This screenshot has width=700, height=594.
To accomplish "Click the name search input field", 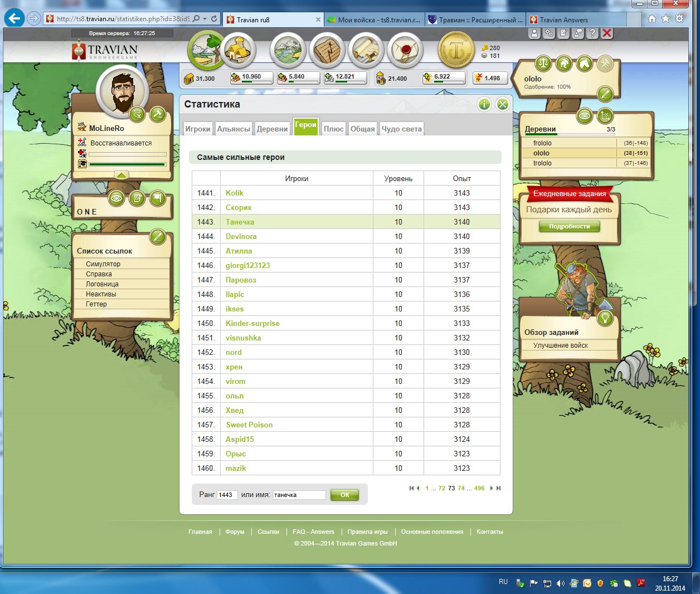I will [x=299, y=495].
